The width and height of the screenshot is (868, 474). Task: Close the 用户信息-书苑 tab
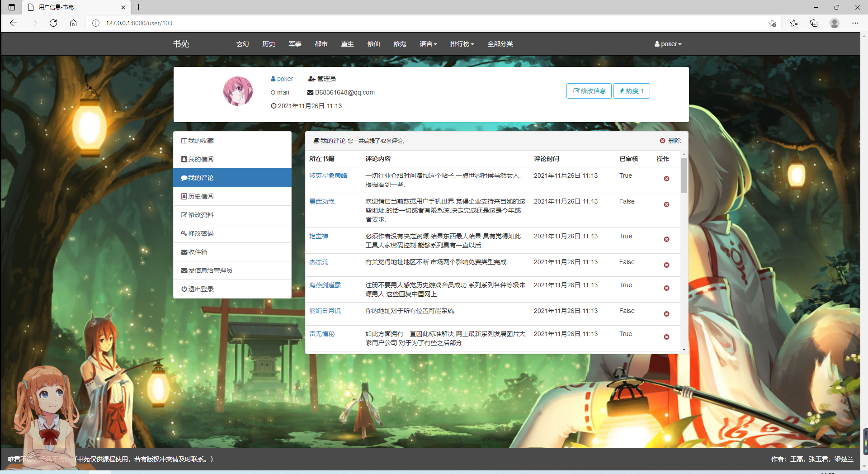click(123, 7)
